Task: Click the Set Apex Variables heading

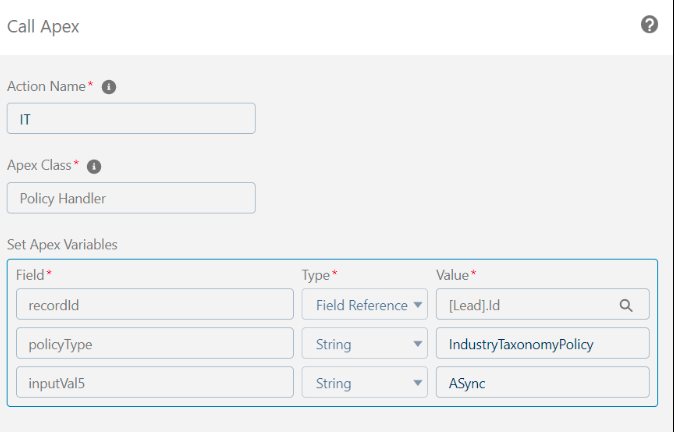Action: (x=62, y=245)
